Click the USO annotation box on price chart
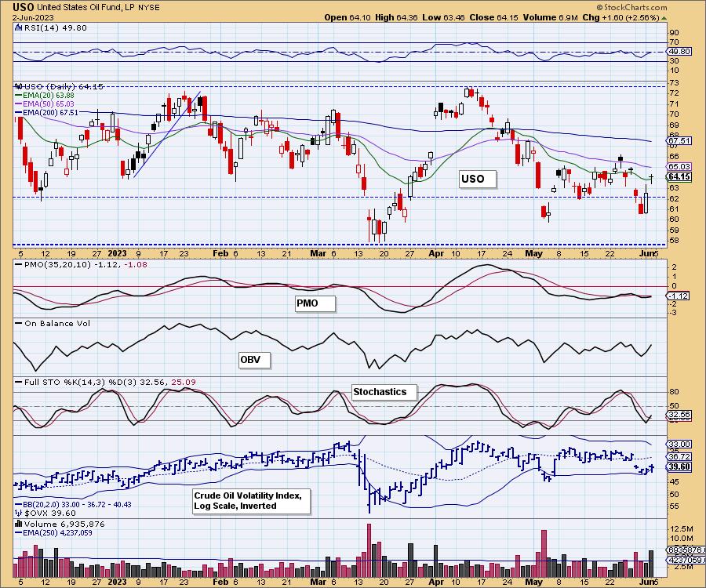Image resolution: width=706 pixels, height=588 pixels. pyautogui.click(x=477, y=179)
